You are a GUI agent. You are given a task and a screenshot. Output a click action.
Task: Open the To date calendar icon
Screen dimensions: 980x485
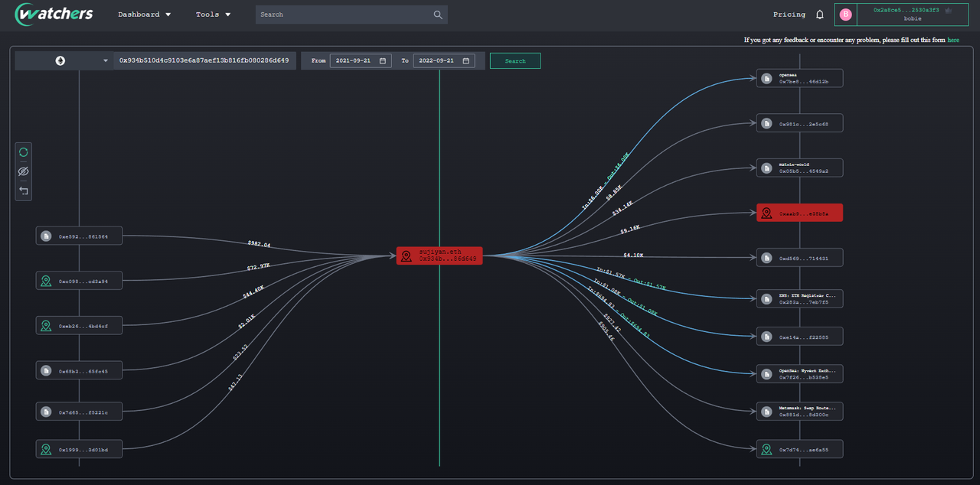(x=465, y=60)
